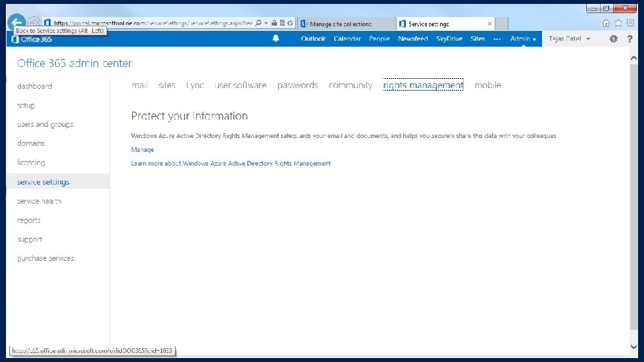Select the Service settings browser tab
This screenshot has height=362, width=644.
tap(445, 24)
